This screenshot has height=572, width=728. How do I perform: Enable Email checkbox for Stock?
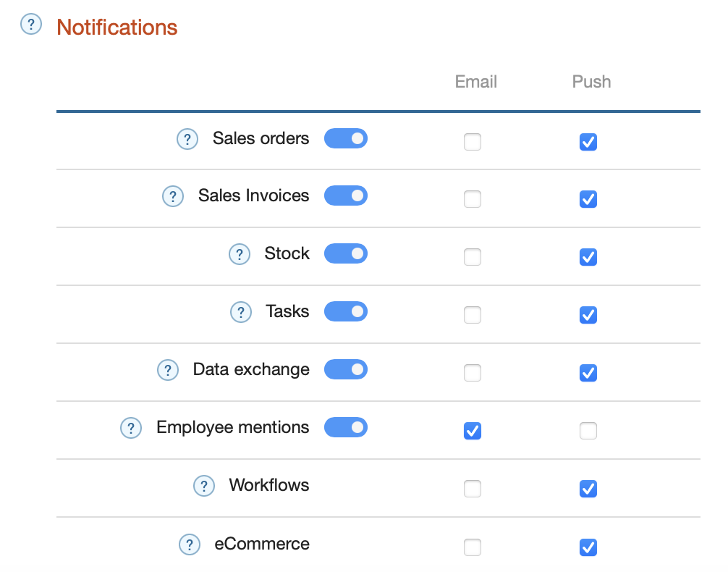(x=473, y=257)
